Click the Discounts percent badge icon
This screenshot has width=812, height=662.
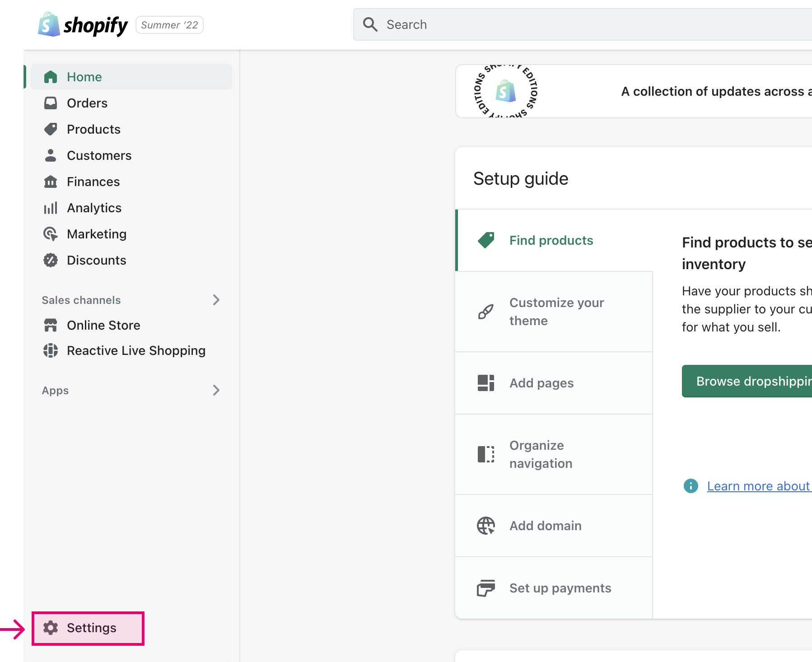(51, 260)
